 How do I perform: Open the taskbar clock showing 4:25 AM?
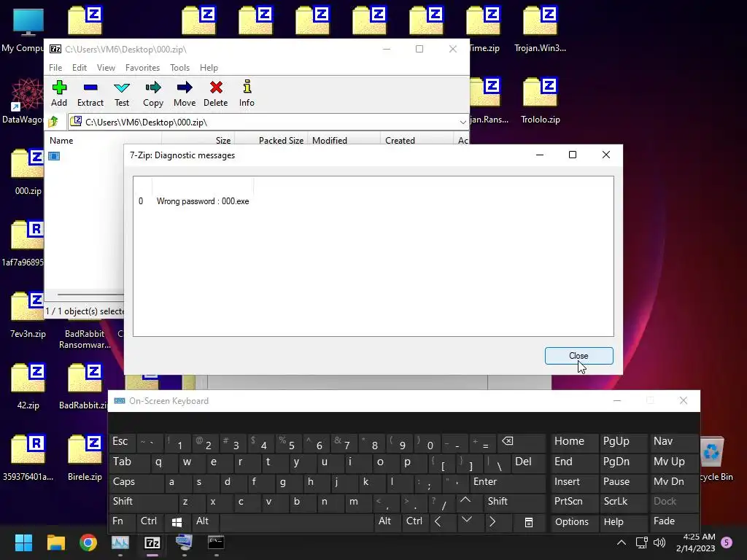[x=696, y=542]
